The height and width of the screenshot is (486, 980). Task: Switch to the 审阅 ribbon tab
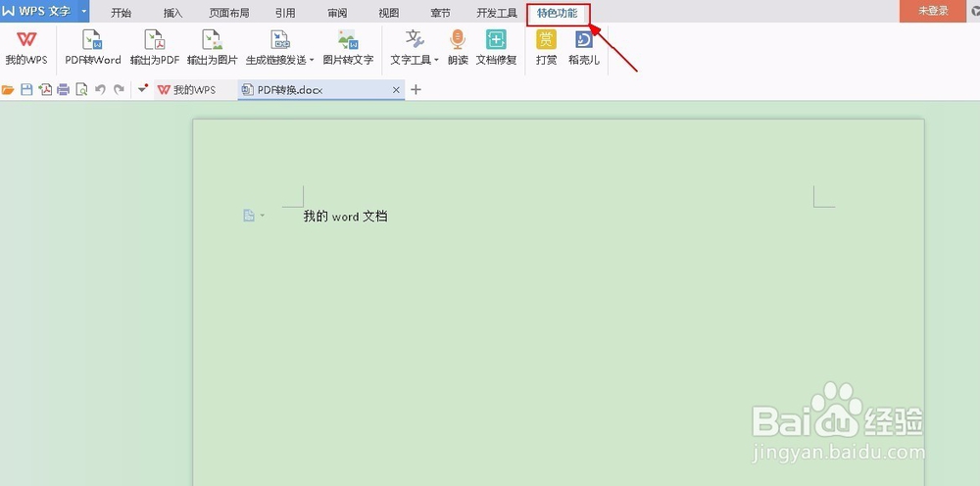click(x=337, y=13)
